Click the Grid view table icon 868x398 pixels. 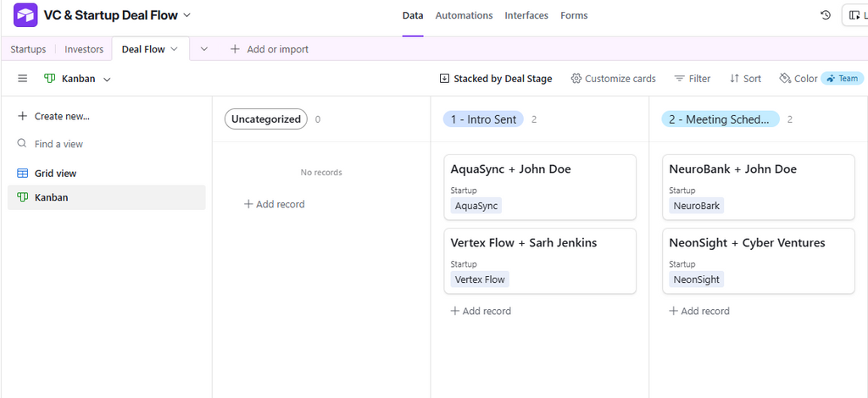23,173
